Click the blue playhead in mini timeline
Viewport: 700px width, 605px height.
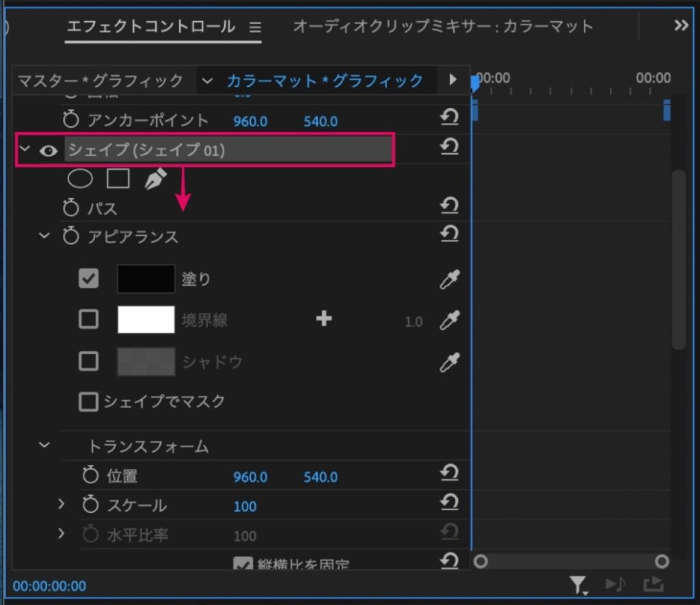pyautogui.click(x=475, y=83)
